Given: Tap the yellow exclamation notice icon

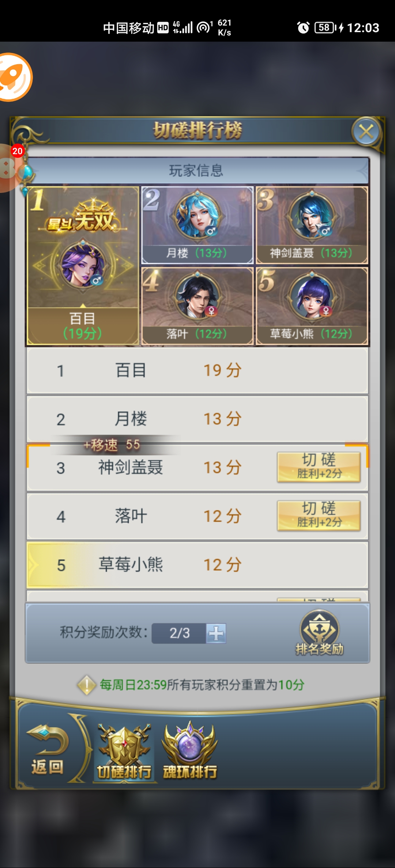Looking at the screenshot, I should coord(87,685).
